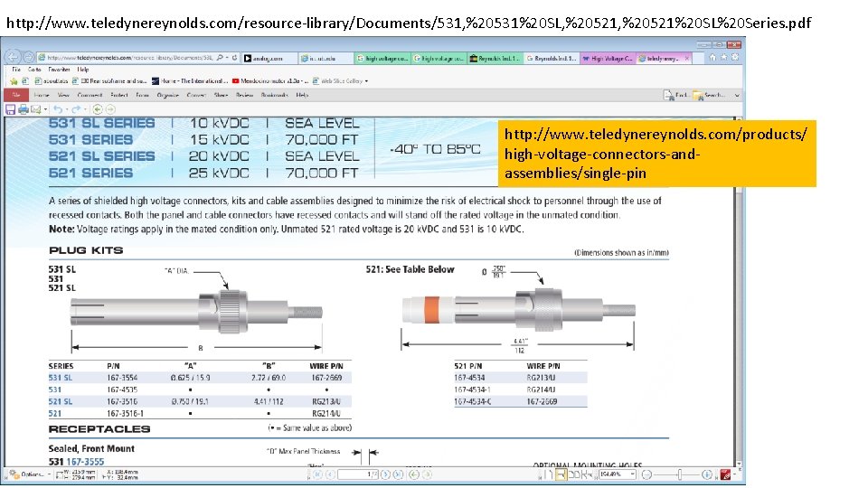Switch to the Organize ribbon tab

[168, 95]
